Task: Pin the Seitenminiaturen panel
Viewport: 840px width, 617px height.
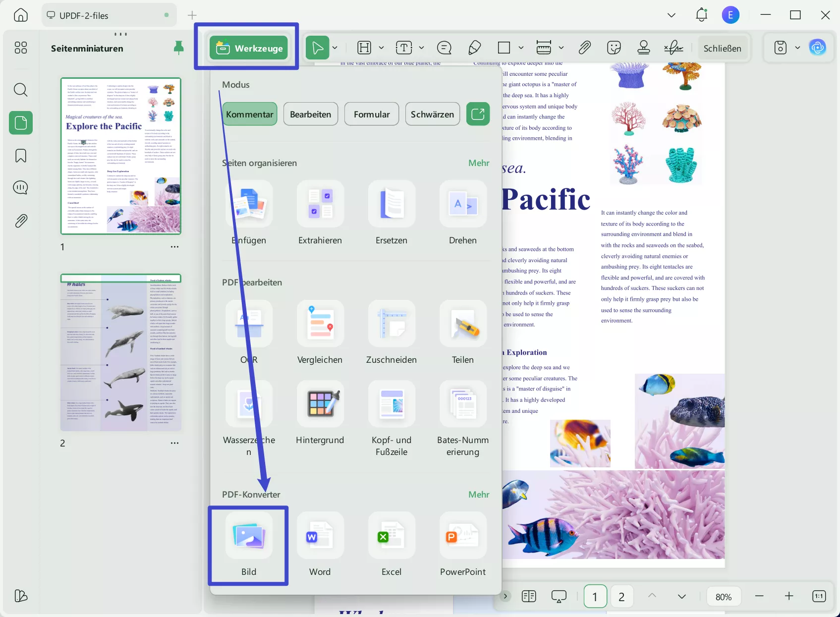Action: pos(179,48)
